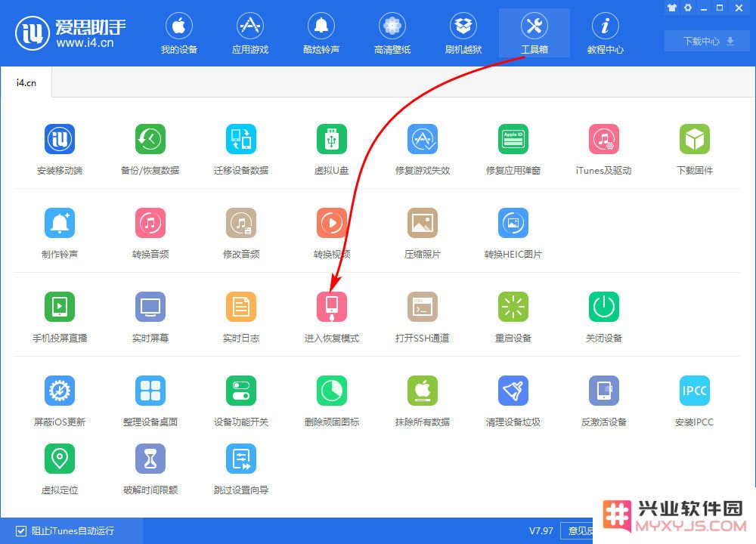Select 工具箱 top tab

pyautogui.click(x=534, y=33)
